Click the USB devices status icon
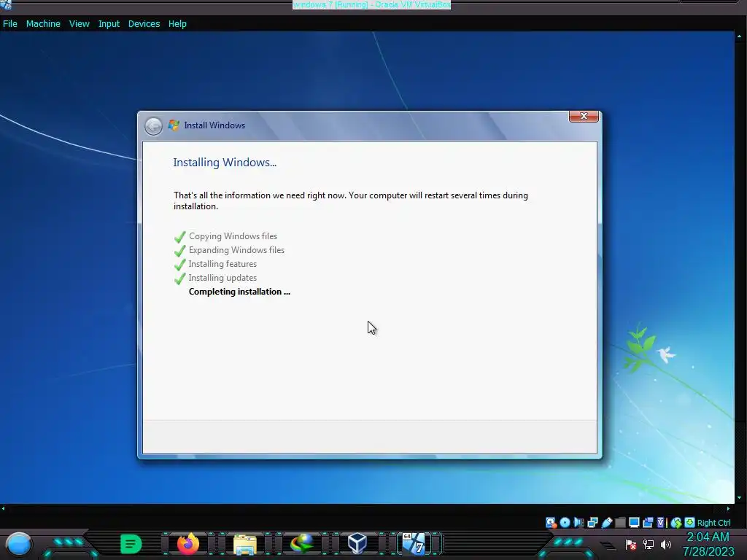This screenshot has height=560, width=747. tap(607, 523)
